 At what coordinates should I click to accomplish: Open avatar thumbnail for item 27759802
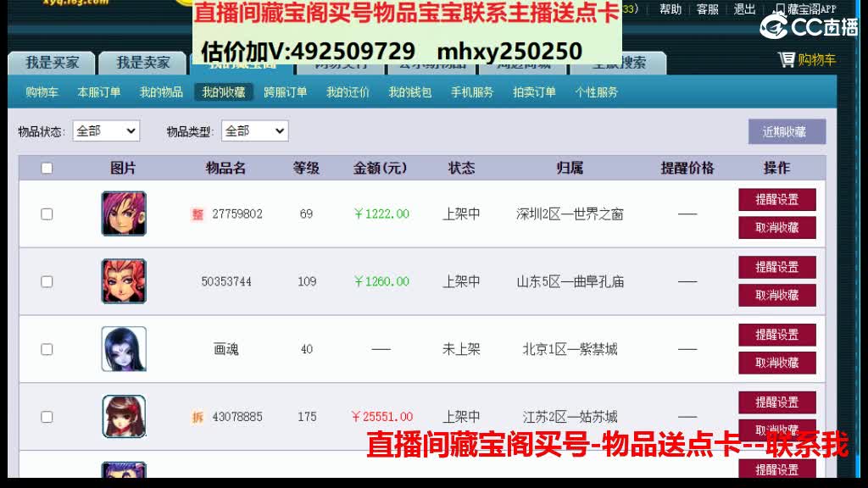(x=124, y=213)
